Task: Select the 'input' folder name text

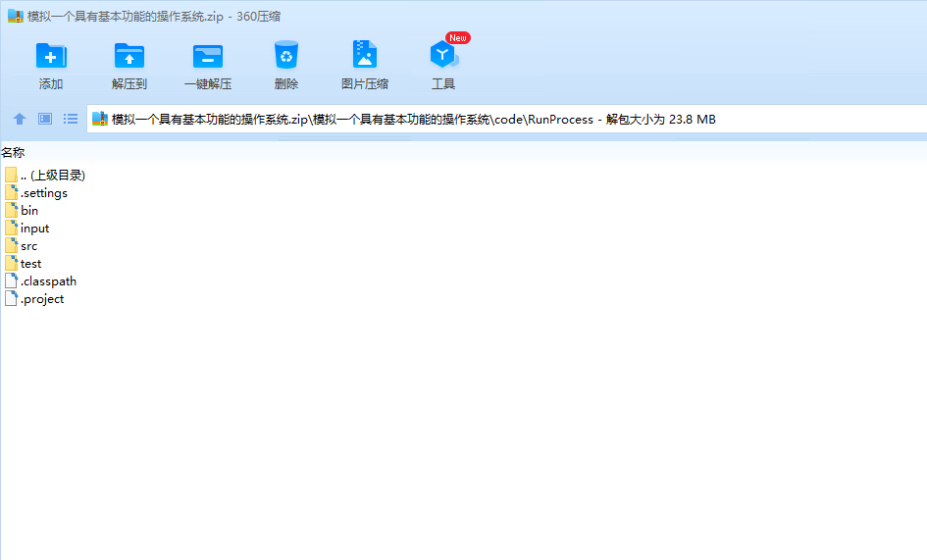Action: [34, 229]
